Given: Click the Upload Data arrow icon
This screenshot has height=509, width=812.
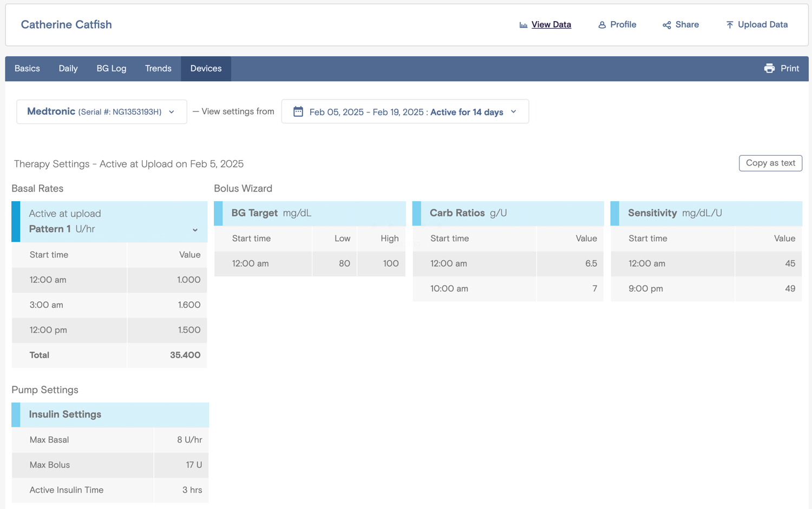Looking at the screenshot, I should (x=729, y=25).
